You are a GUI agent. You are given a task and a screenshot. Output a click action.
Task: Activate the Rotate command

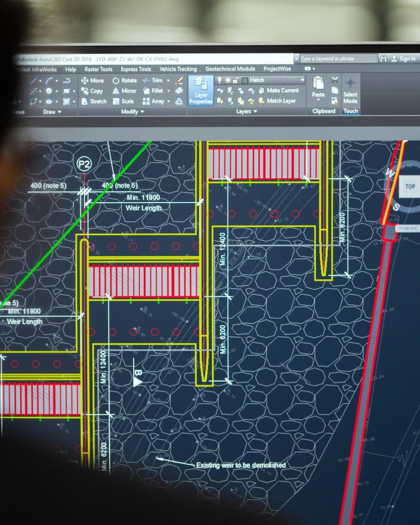click(x=128, y=80)
